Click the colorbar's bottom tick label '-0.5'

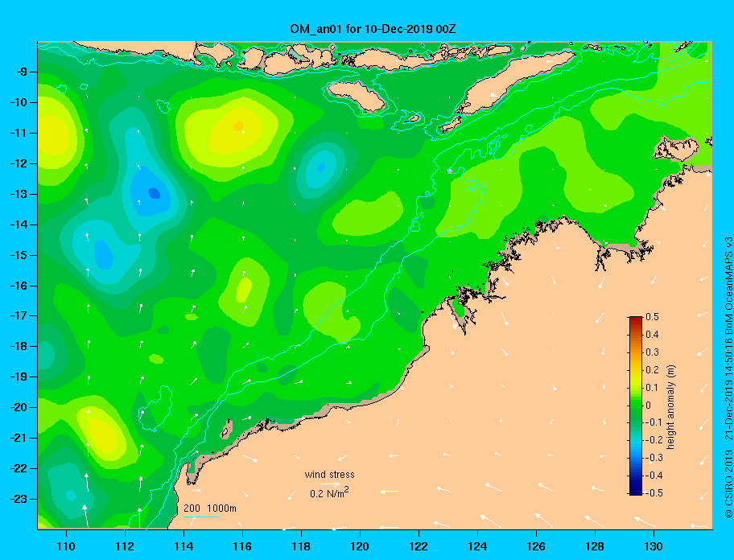(654, 493)
